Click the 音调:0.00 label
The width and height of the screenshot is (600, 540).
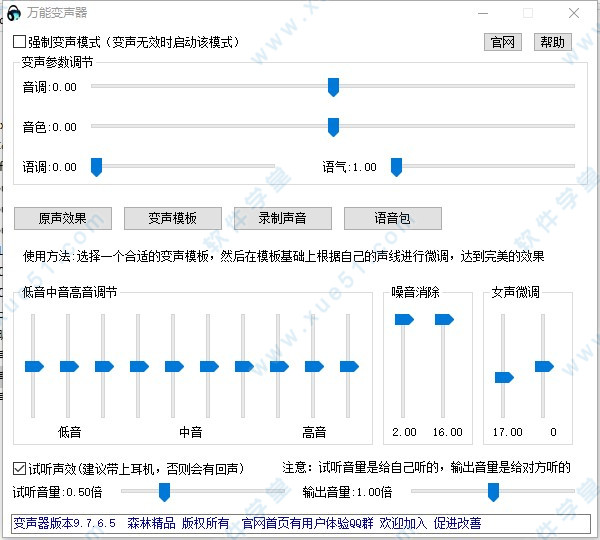click(50, 87)
